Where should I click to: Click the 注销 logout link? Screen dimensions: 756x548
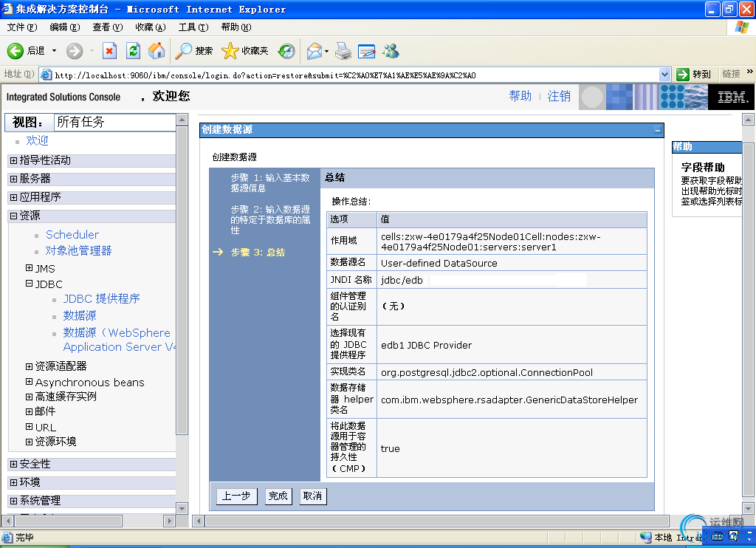(559, 96)
